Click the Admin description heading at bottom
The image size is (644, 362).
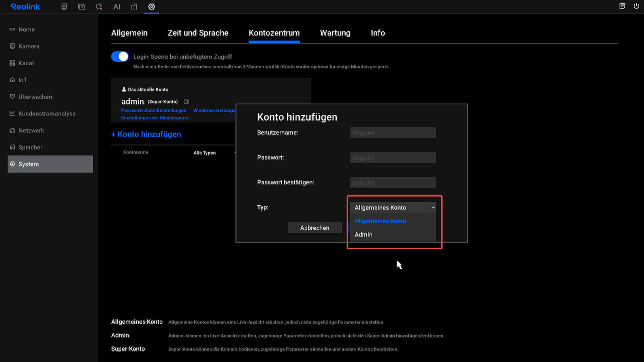click(120, 335)
